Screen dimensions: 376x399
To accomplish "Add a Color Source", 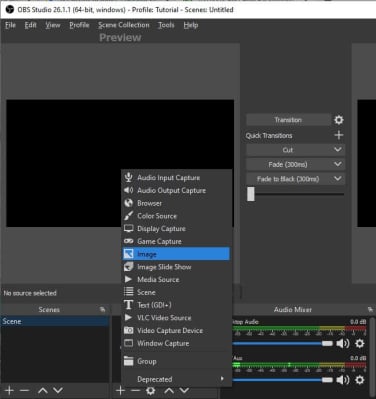I will tap(176, 216).
